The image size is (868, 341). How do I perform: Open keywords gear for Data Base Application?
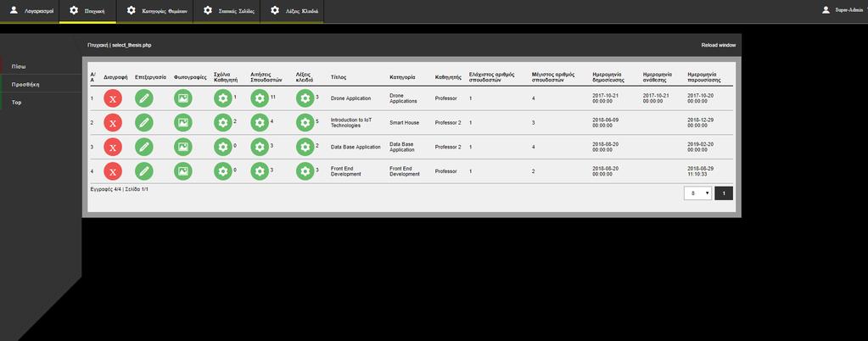305,148
